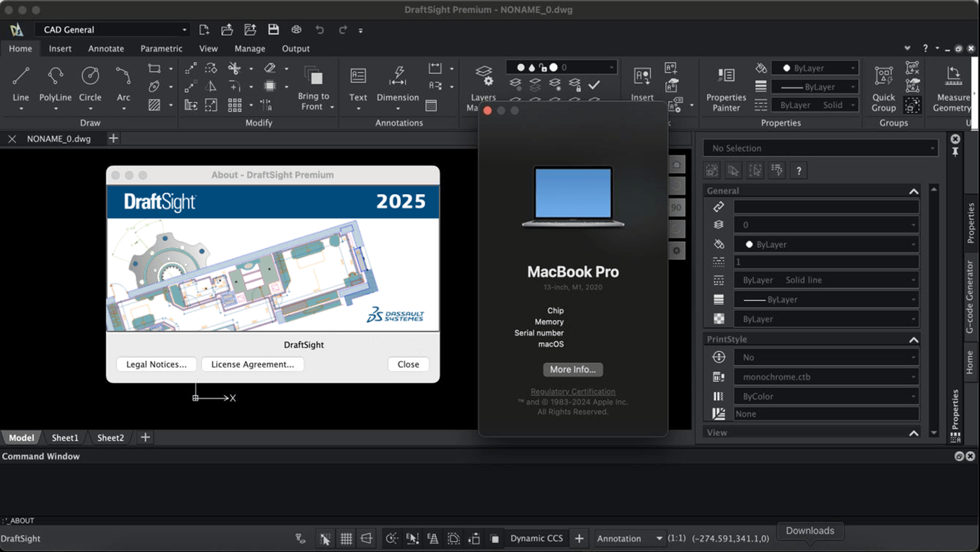Image resolution: width=980 pixels, height=552 pixels.
Task: Click the License Agreement button
Action: point(252,364)
